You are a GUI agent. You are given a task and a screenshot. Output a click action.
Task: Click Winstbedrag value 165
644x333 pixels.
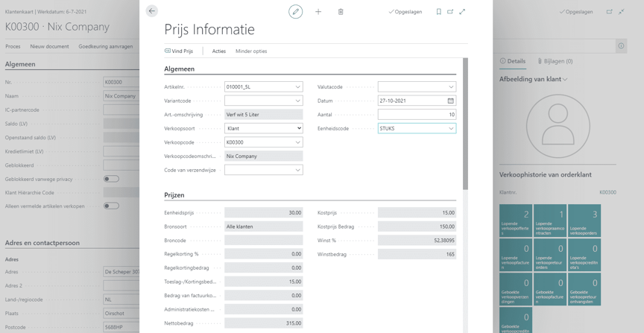417,254
